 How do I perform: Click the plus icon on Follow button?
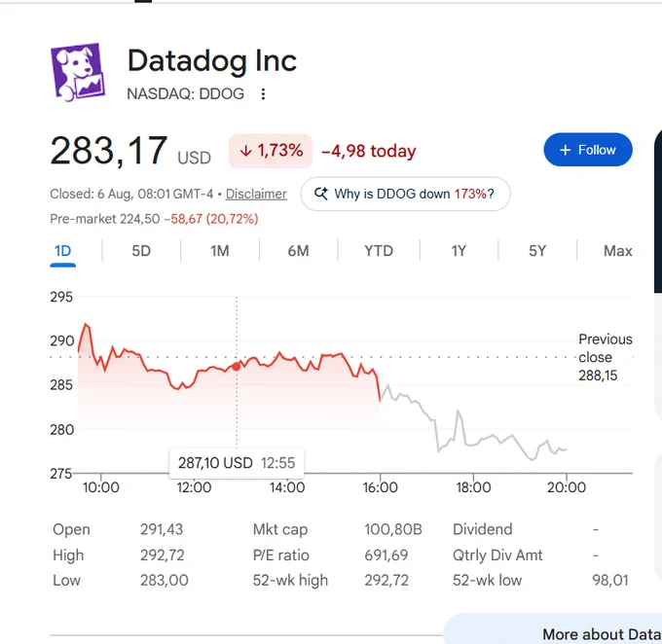click(x=565, y=150)
